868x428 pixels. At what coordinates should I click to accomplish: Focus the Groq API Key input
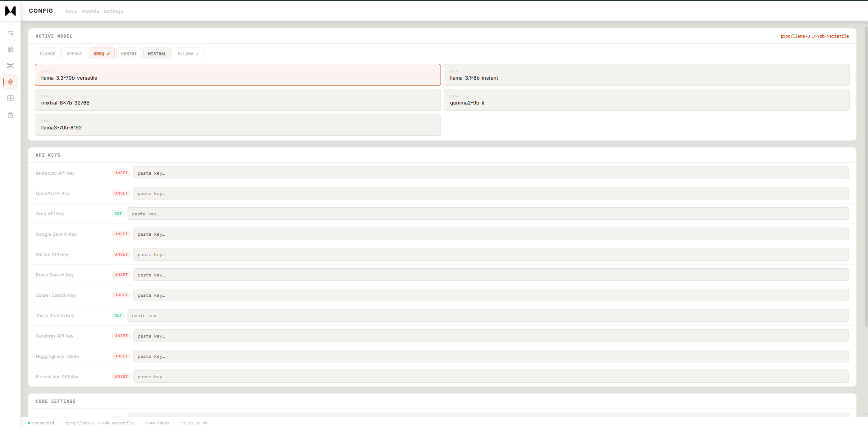[x=488, y=214]
